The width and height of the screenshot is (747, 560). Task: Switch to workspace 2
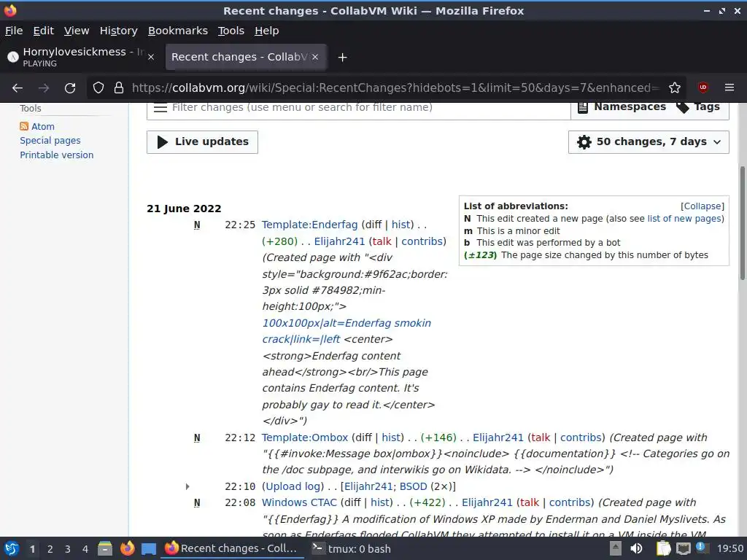tap(50, 549)
